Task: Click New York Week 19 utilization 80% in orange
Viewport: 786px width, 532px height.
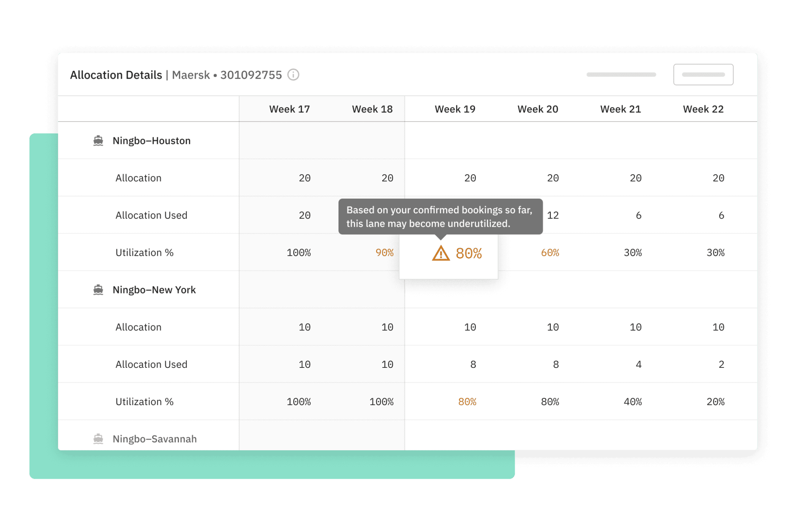Action: tap(467, 402)
